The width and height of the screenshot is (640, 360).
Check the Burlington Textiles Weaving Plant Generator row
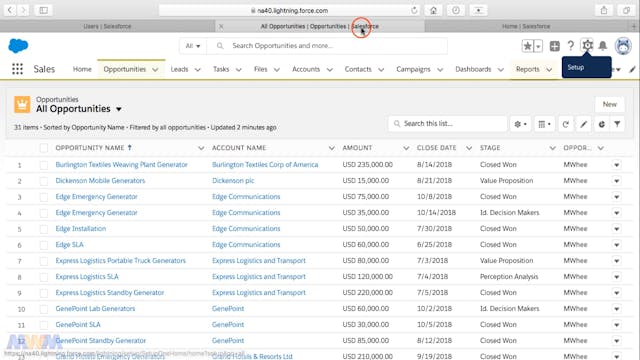click(44, 165)
